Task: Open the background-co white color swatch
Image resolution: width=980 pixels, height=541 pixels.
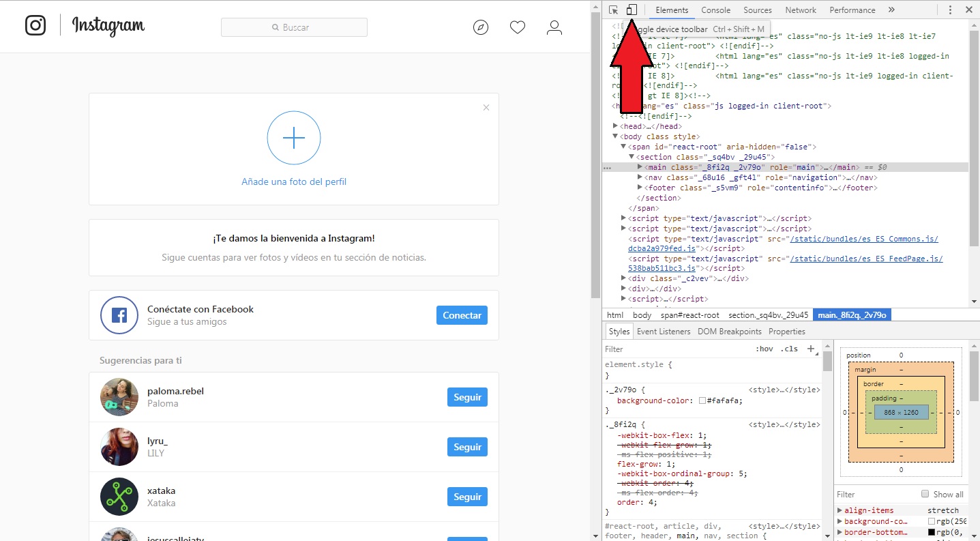Action: click(932, 521)
